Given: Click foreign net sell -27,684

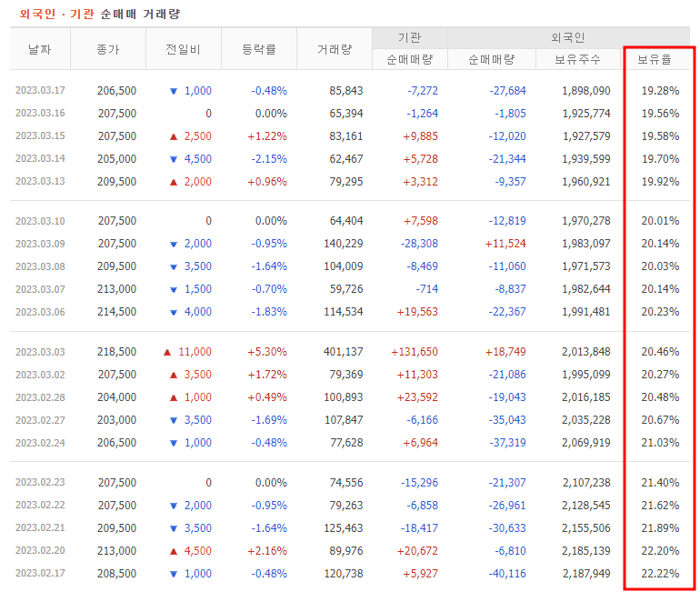Looking at the screenshot, I should point(507,91).
